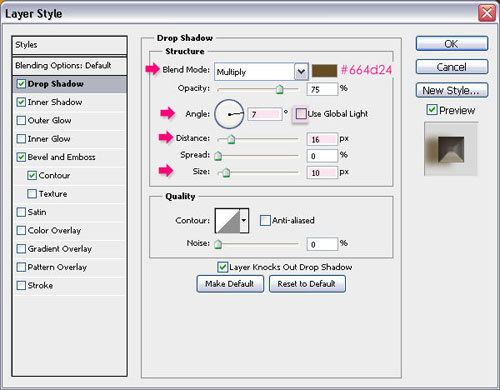The image size is (500, 390).
Task: Click the Opacity slider handle
Action: point(280,89)
